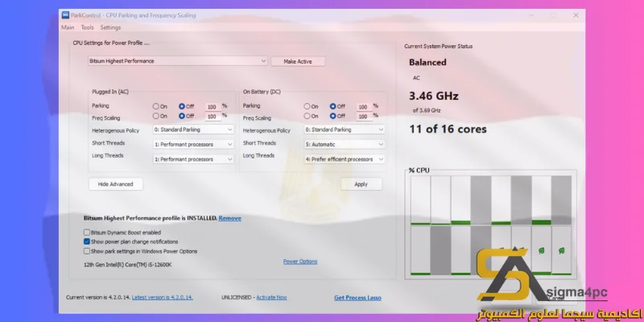This screenshot has height=322, width=644.
Task: Open On Battery Short Threads Automatic dropdown
Action: pyautogui.click(x=345, y=145)
